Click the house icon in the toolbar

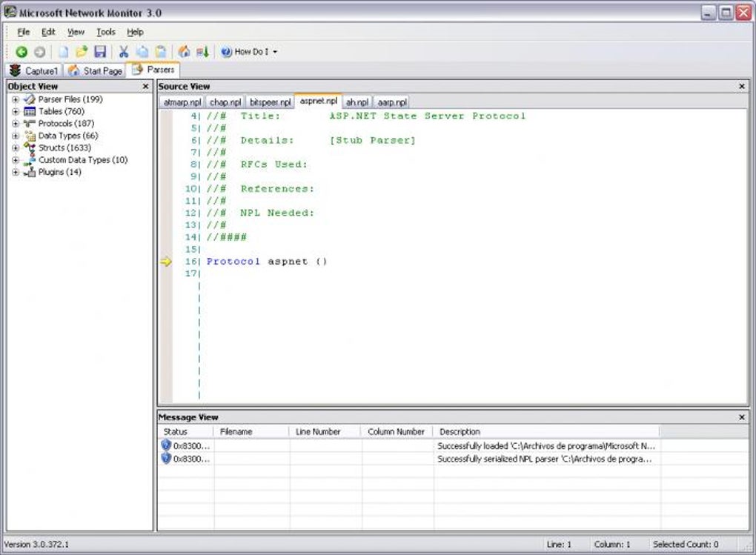point(184,52)
